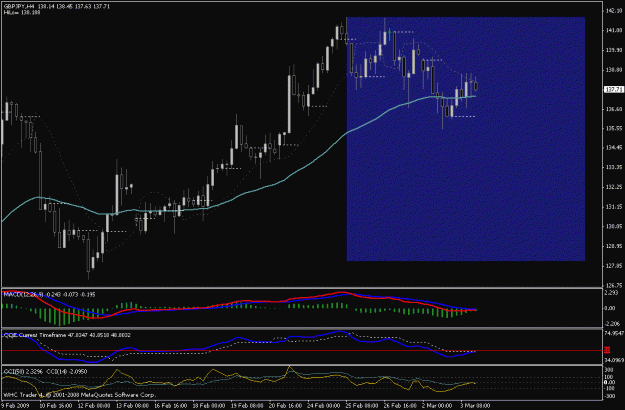Click the 10 Feb 16:00 time label
This screenshot has width=625, height=410.
[x=55, y=406]
